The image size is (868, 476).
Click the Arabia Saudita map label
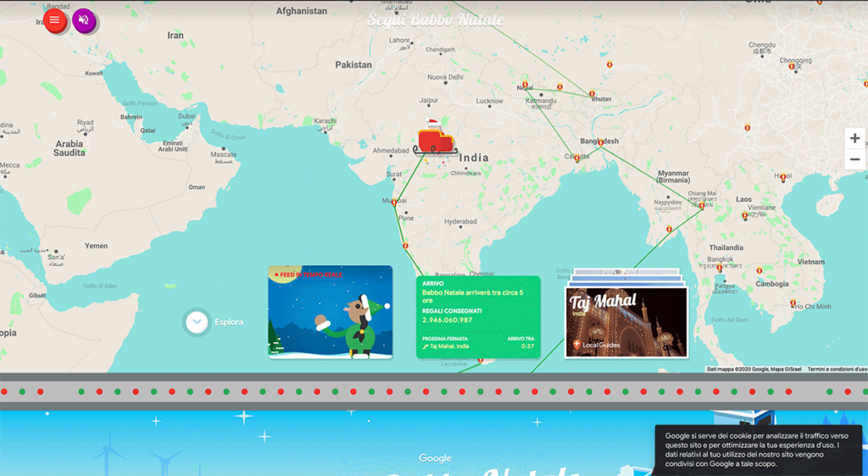coord(70,148)
